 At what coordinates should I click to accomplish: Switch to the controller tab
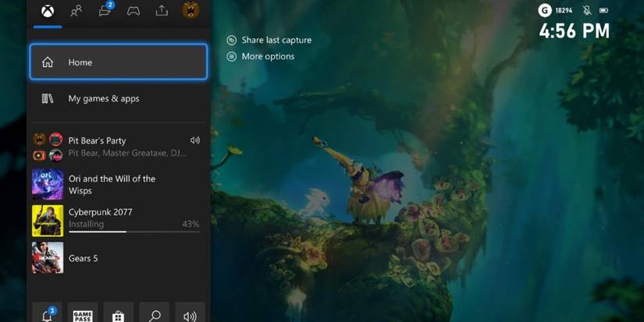133,11
